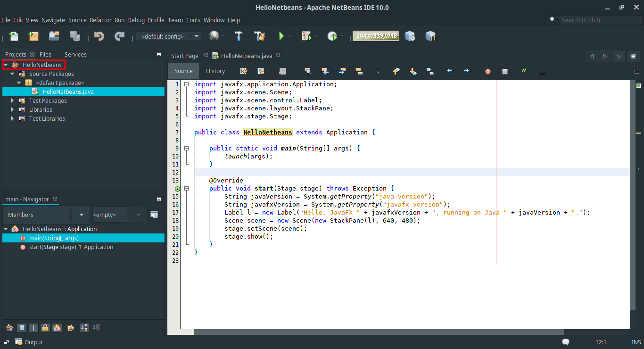Start macro recording with red circle
The width and height of the screenshot is (644, 349).
[488, 71]
